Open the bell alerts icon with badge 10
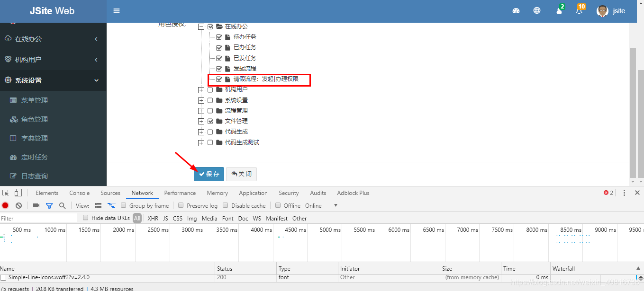 579,11
